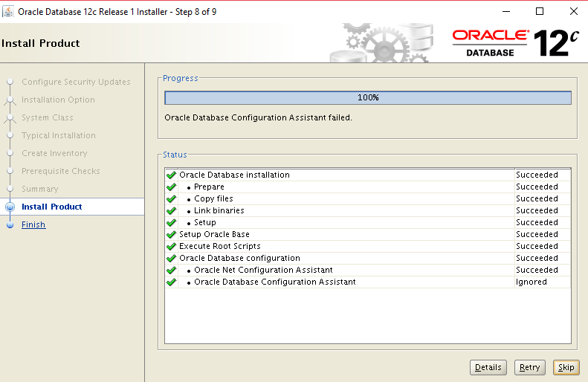Viewport: 588px width, 382px height.
Task: Maximize the installer window
Action: tap(540, 12)
